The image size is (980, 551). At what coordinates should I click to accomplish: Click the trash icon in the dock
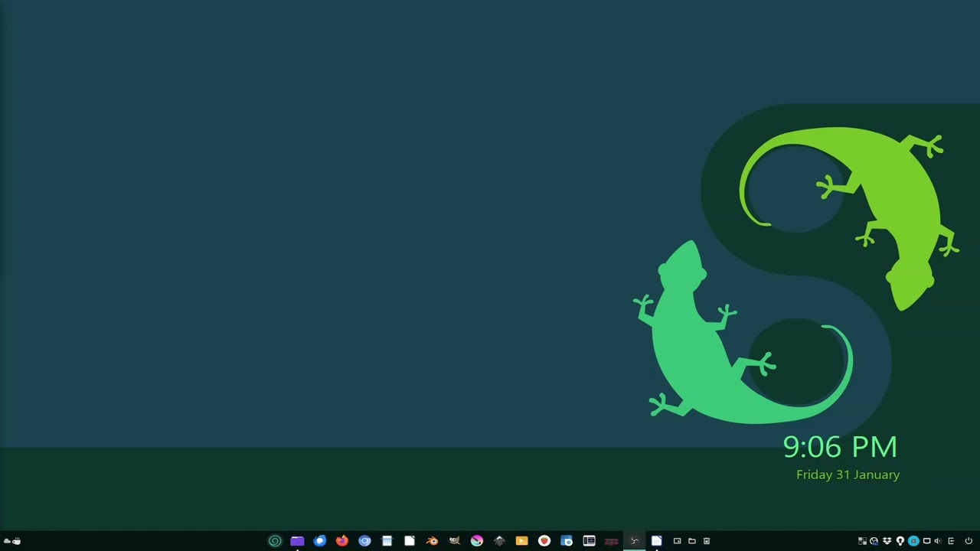coord(707,541)
